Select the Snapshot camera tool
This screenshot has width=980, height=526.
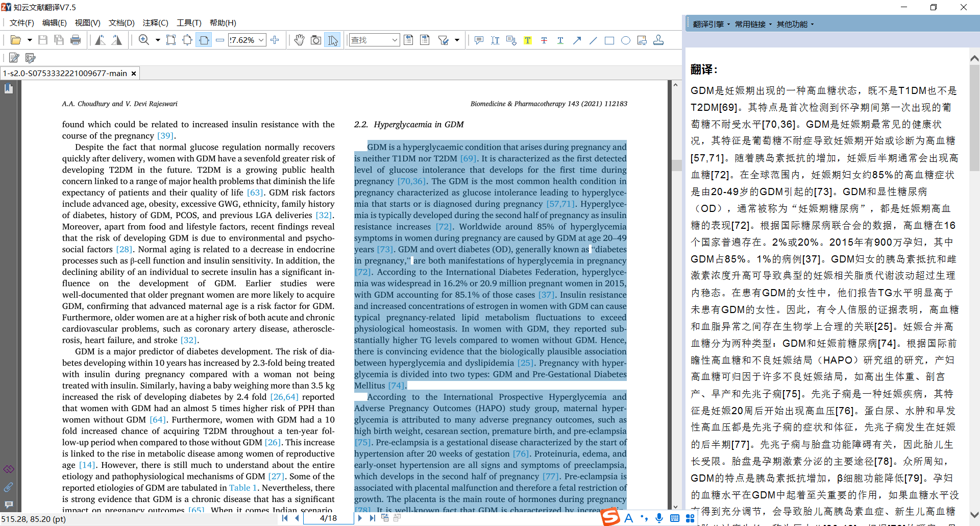(x=316, y=40)
